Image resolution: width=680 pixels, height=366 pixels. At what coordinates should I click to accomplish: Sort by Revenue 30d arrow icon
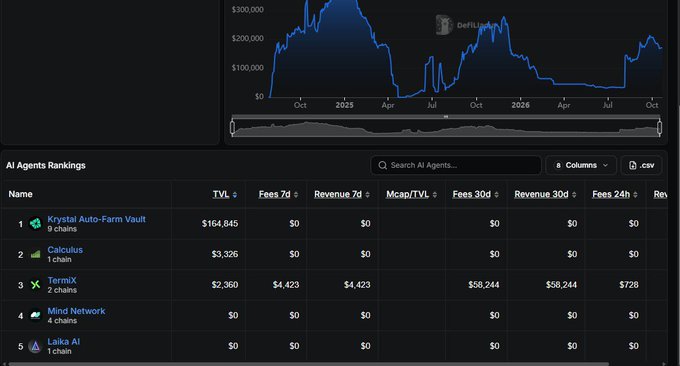(x=574, y=195)
